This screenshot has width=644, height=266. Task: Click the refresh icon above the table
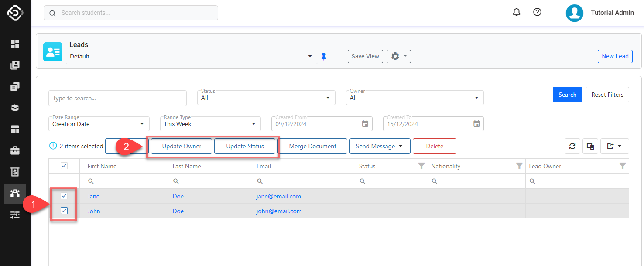click(572, 147)
